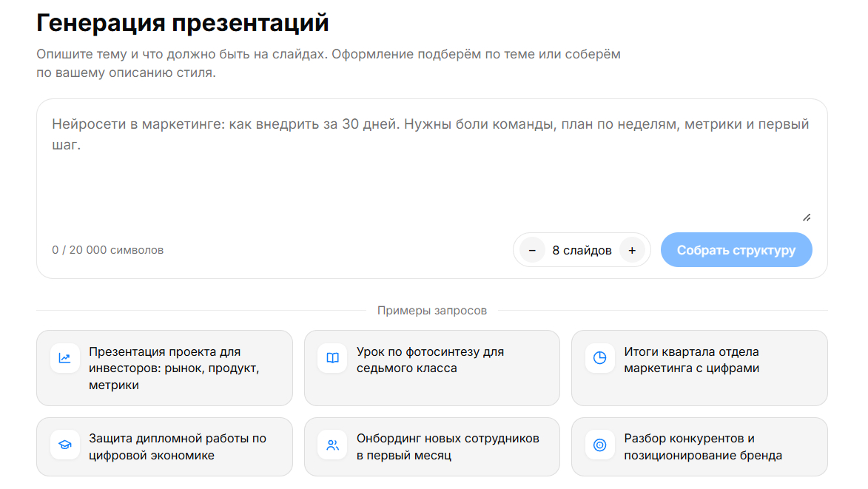Click the "0 / 20 000 символов" counter

108,250
